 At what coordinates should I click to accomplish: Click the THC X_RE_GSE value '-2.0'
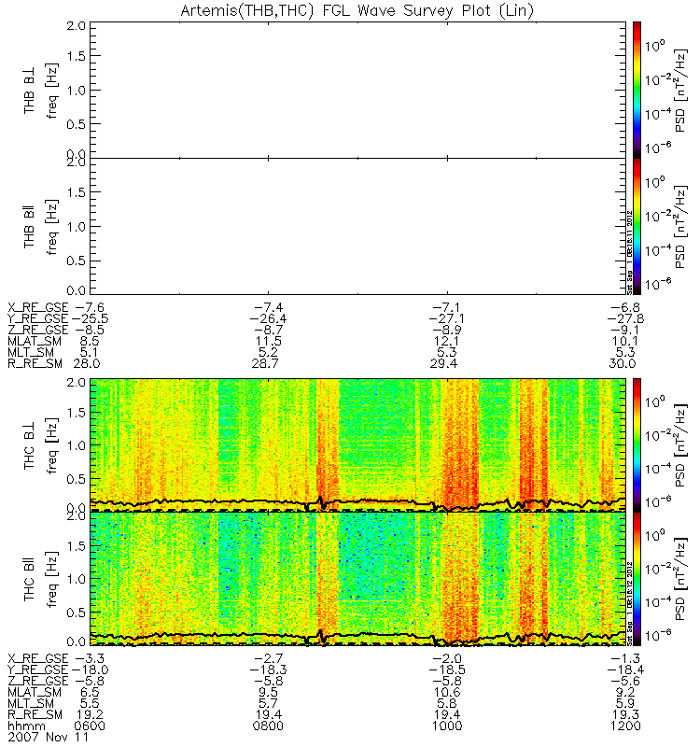click(x=447, y=659)
